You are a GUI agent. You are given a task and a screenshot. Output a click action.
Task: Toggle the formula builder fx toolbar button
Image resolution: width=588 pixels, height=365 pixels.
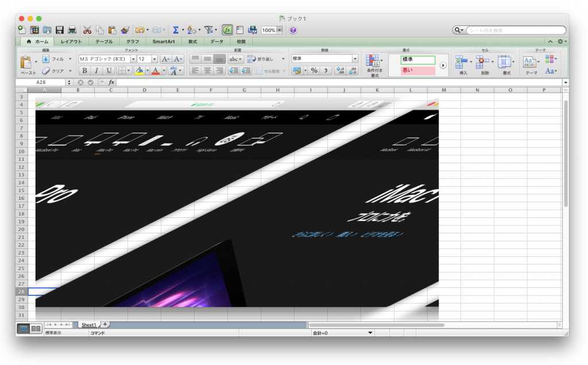(227, 30)
